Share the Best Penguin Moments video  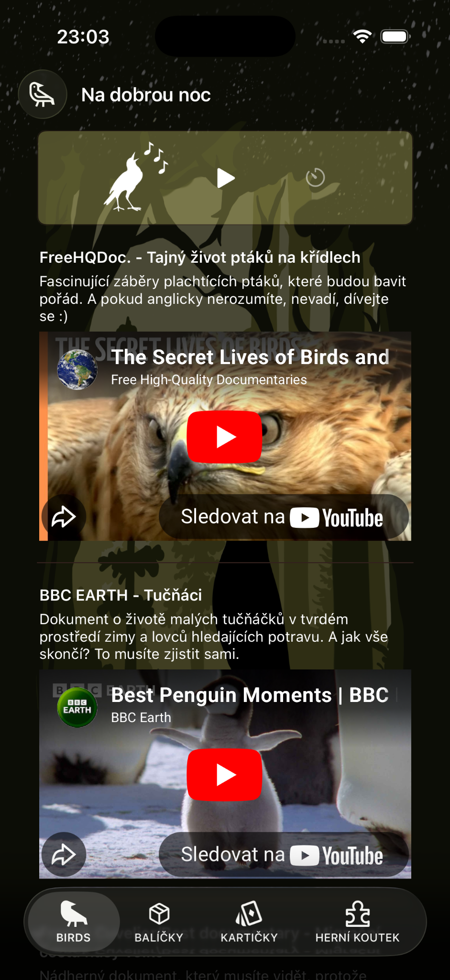point(64,855)
